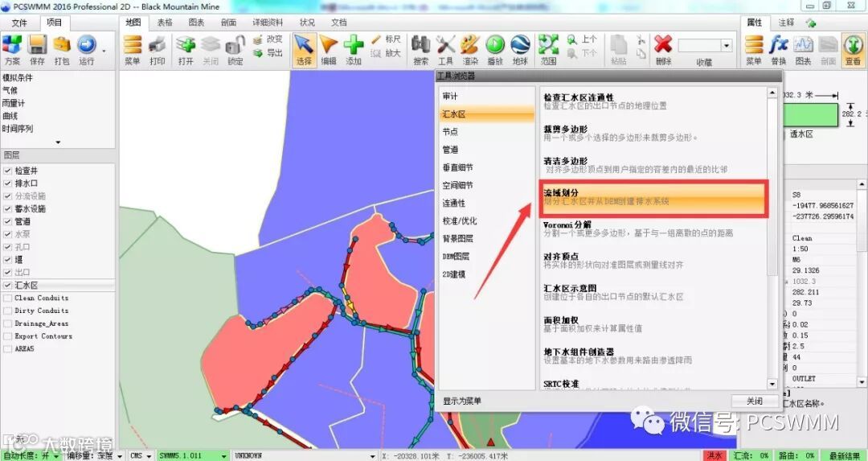
Task: Click the 搜索 binoculars icon
Action: click(x=420, y=50)
